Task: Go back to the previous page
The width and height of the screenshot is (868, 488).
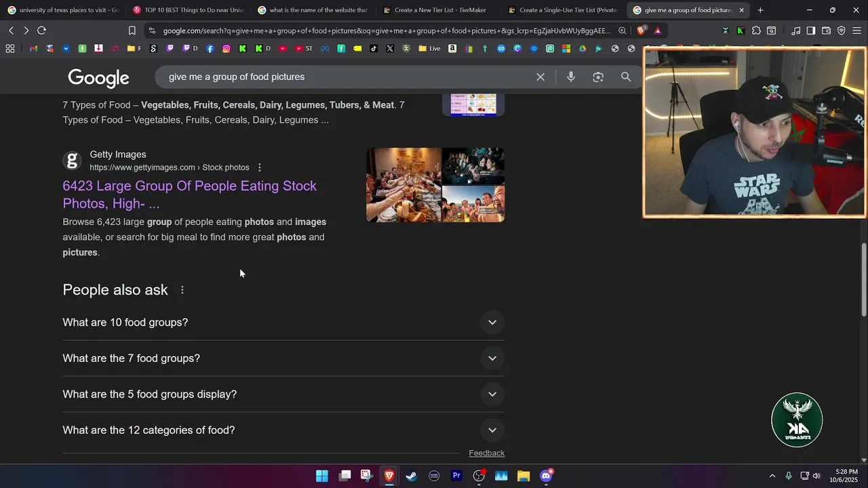Action: (11, 30)
